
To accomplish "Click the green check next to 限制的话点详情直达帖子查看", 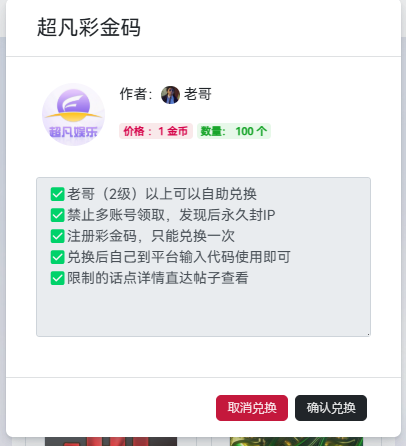I will tap(57, 278).
